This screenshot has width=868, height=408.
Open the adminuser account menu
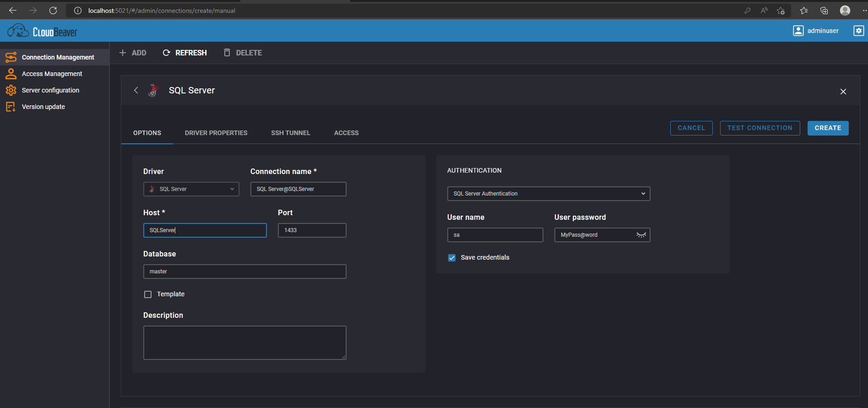816,31
